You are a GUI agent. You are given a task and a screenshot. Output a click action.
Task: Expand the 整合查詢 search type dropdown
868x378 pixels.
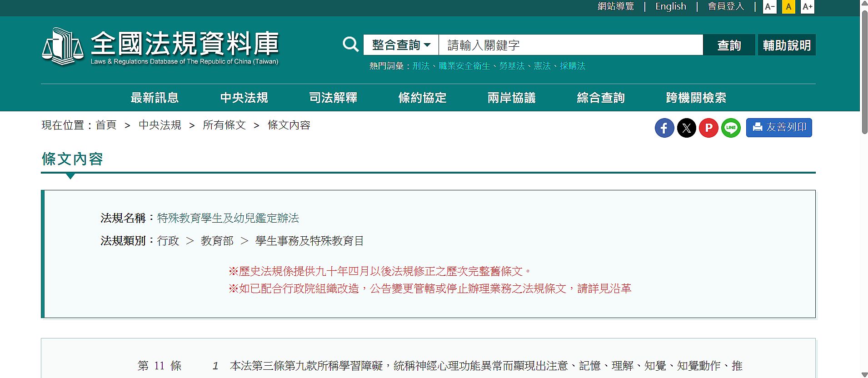click(401, 45)
